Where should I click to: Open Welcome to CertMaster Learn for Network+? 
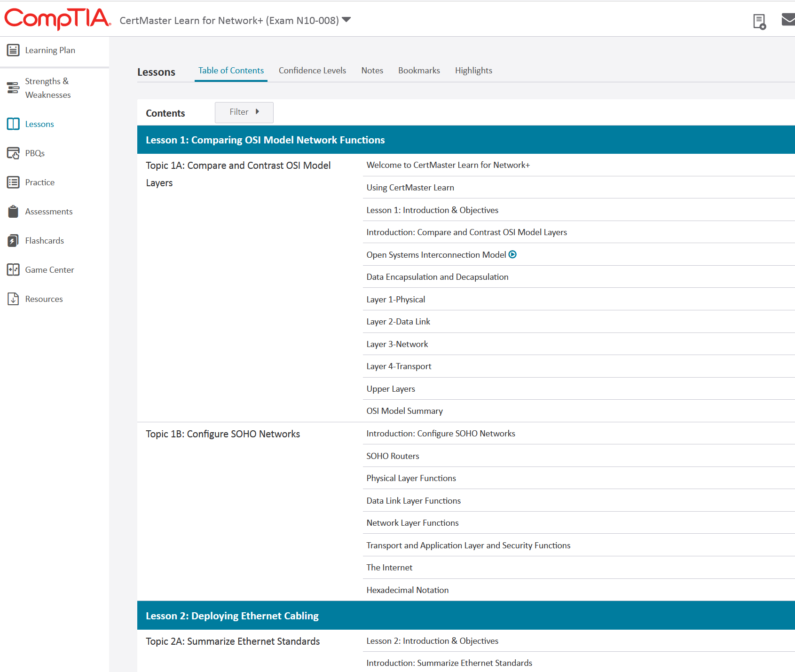(448, 165)
